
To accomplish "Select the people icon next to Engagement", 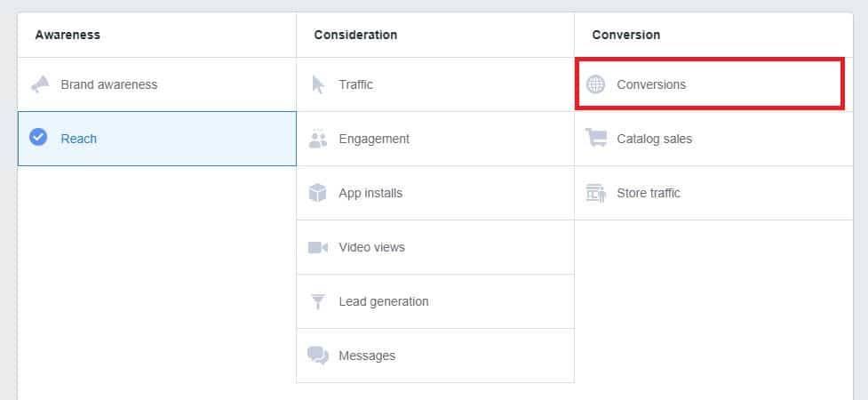I will coord(318,139).
